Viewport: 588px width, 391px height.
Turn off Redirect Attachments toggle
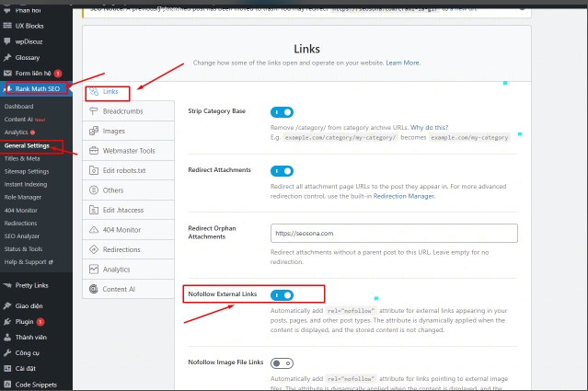[282, 171]
